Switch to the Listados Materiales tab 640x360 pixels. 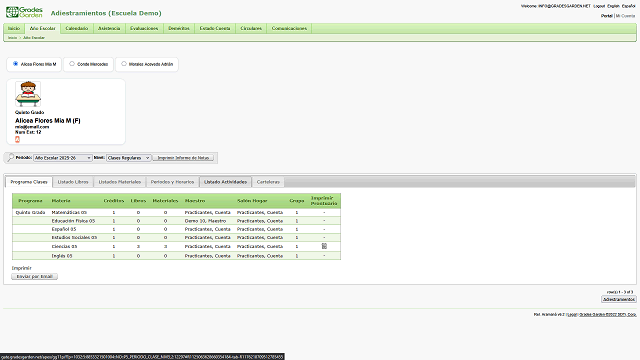tap(120, 182)
